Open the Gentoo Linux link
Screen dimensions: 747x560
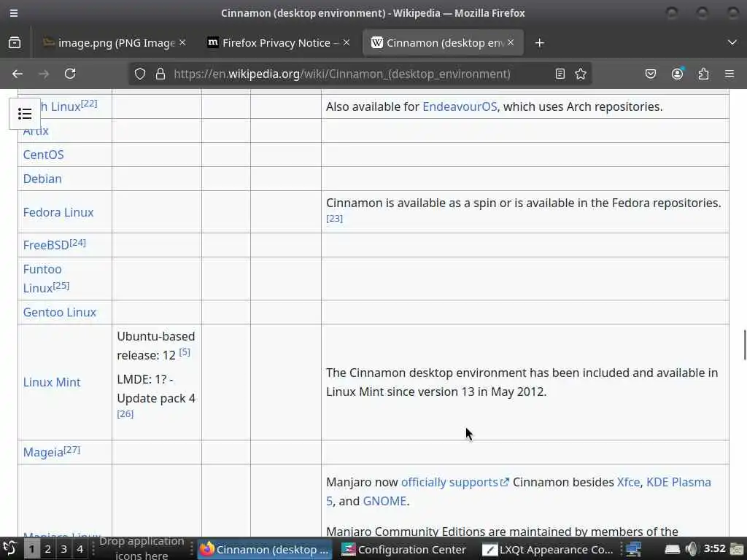point(60,312)
